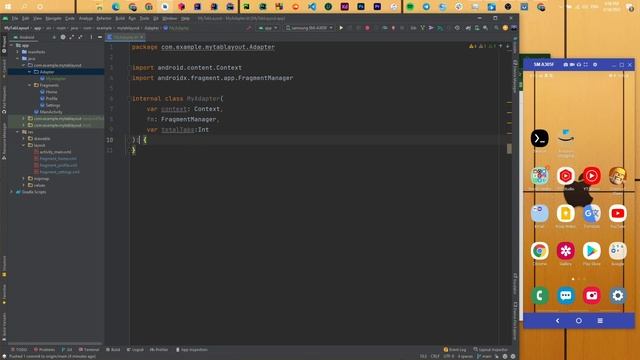The height and width of the screenshot is (360, 640).
Task: Tap the phone Home navigation button
Action: 579,321
